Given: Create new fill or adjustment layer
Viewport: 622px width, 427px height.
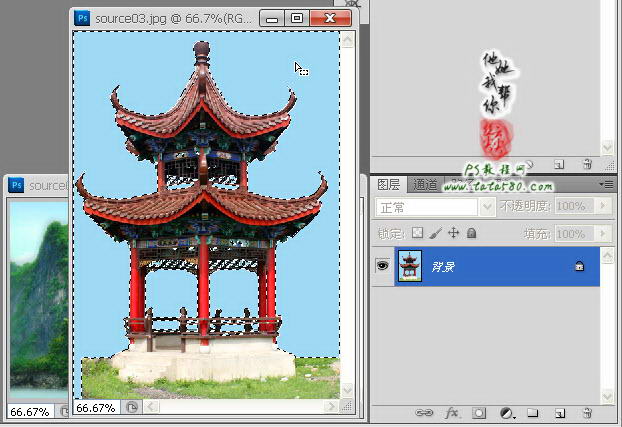Looking at the screenshot, I should click(507, 414).
